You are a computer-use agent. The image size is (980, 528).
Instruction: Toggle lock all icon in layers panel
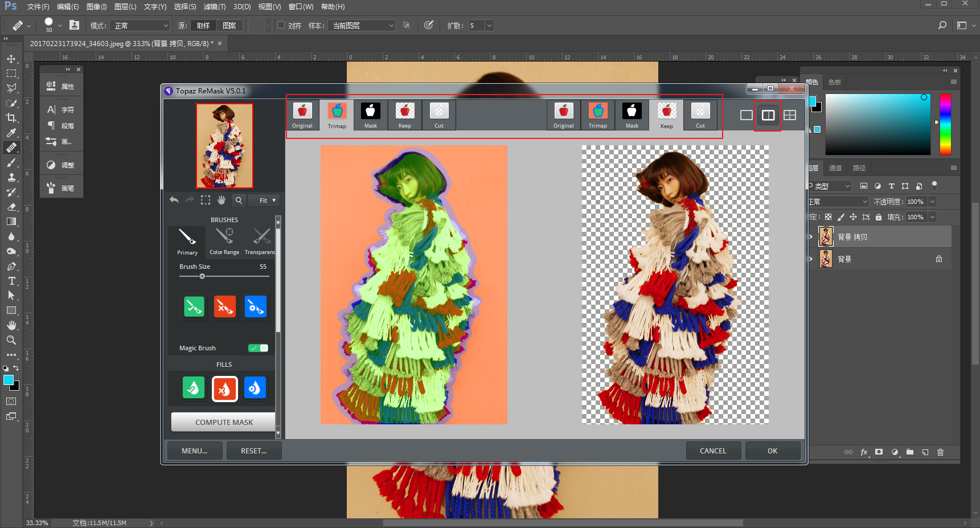tap(879, 217)
